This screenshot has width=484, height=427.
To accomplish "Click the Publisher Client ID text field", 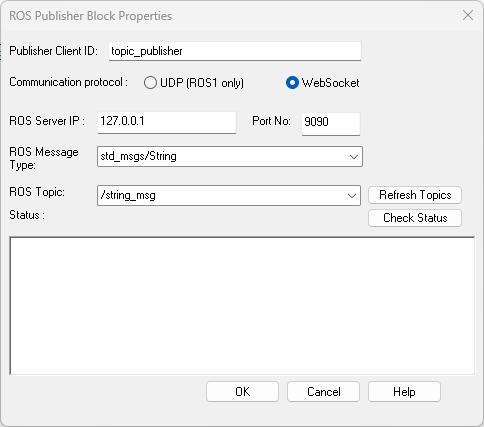I will pos(235,51).
